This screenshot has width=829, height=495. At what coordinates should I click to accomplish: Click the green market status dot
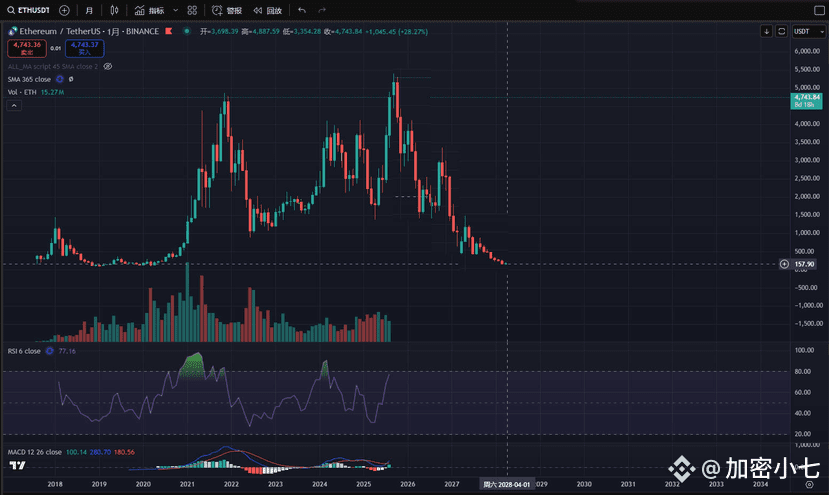(x=187, y=31)
